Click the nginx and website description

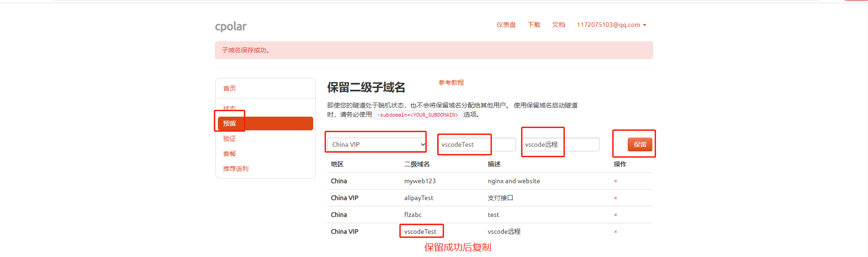coord(514,181)
